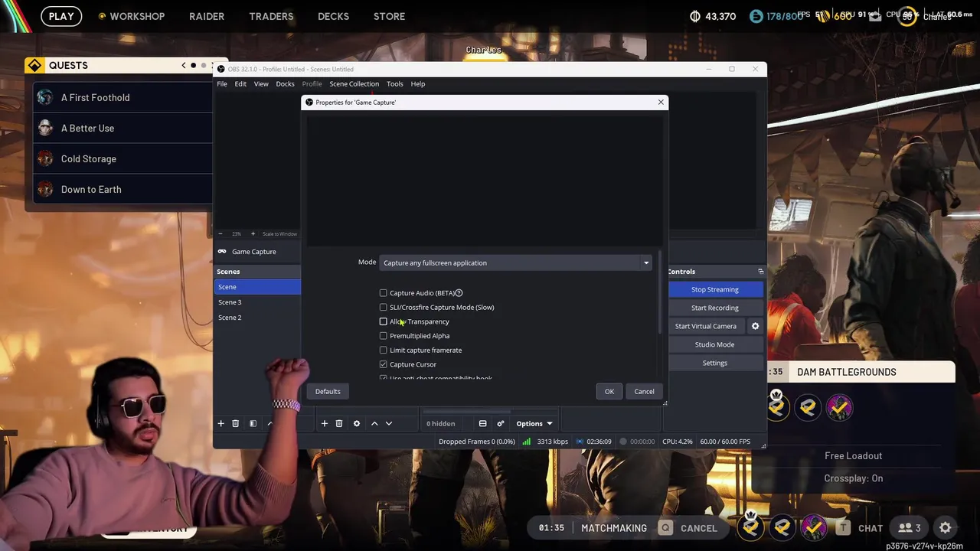Open the OBS Help menu
The width and height of the screenshot is (980, 551).
(x=417, y=84)
